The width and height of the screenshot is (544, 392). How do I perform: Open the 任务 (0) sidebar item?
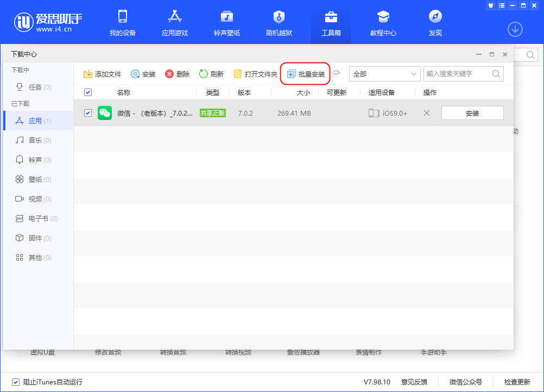[x=39, y=87]
